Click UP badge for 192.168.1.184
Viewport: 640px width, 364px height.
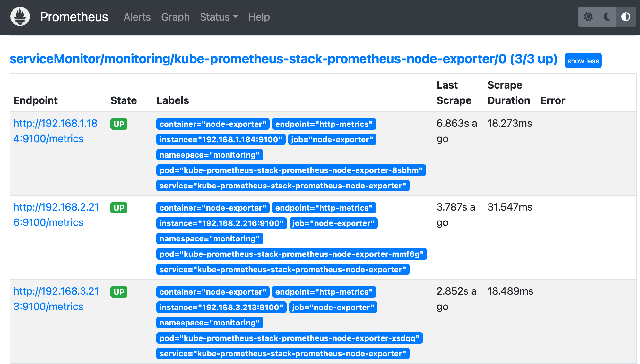click(x=119, y=124)
